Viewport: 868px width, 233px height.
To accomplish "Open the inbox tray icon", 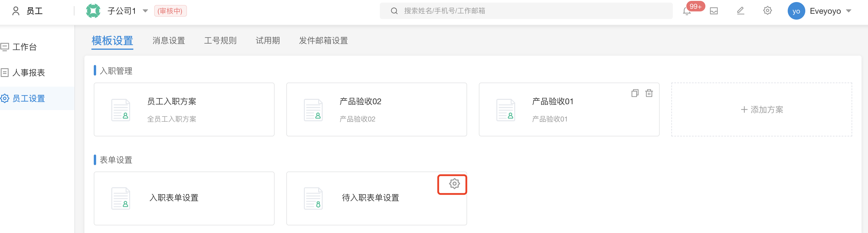I will (714, 11).
